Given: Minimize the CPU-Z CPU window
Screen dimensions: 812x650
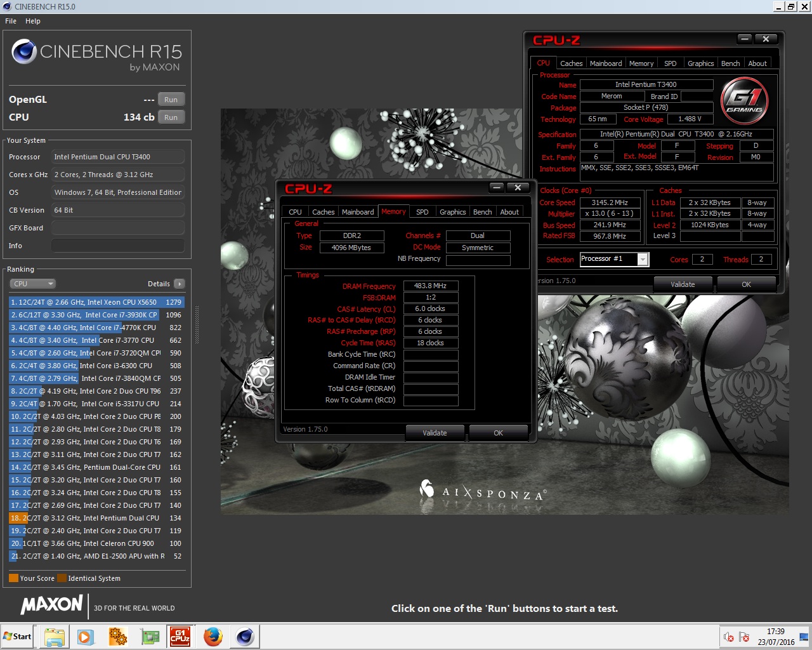Looking at the screenshot, I should (x=745, y=39).
